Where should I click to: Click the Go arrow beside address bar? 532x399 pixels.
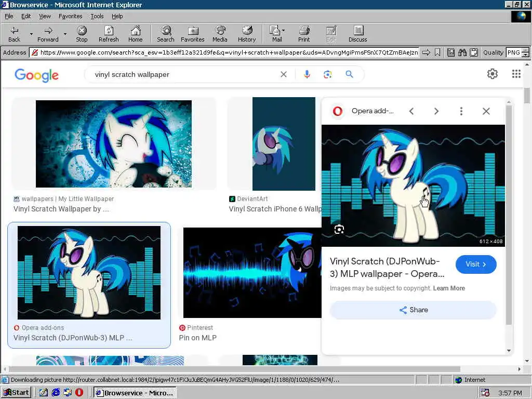[x=426, y=52]
